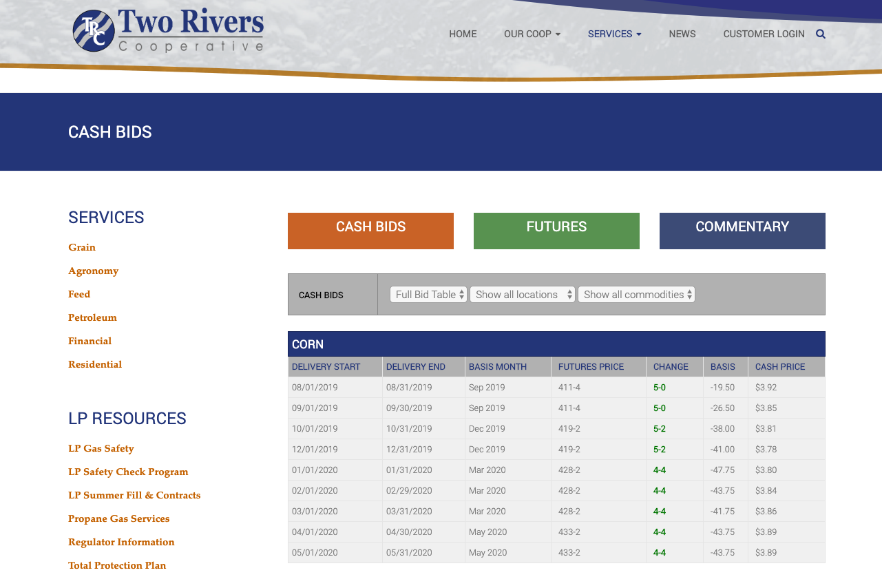Click the $3.81 cash price
Viewport: 882px width, 588px height.
coord(766,429)
